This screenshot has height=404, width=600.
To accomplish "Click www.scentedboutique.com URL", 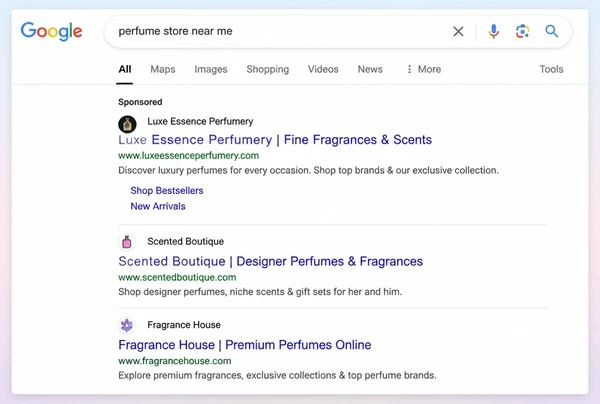I will (177, 277).
